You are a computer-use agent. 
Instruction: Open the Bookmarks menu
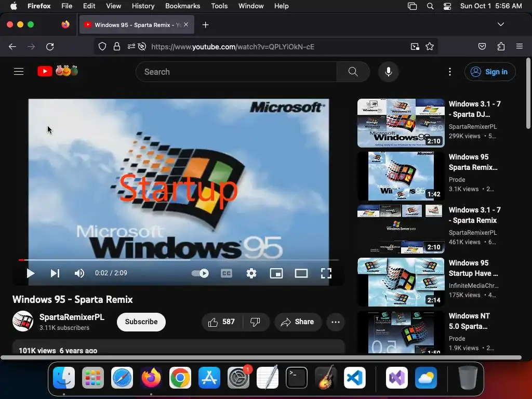[x=182, y=6]
